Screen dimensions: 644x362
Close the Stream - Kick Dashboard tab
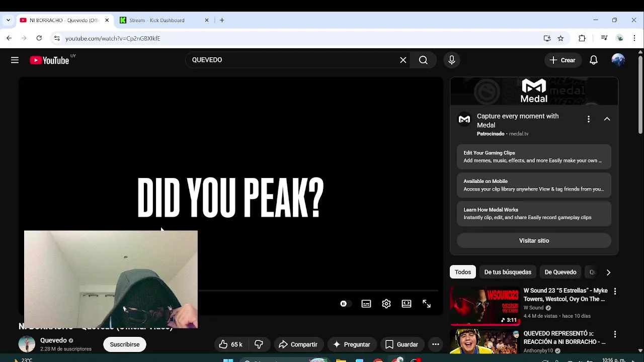point(207,20)
